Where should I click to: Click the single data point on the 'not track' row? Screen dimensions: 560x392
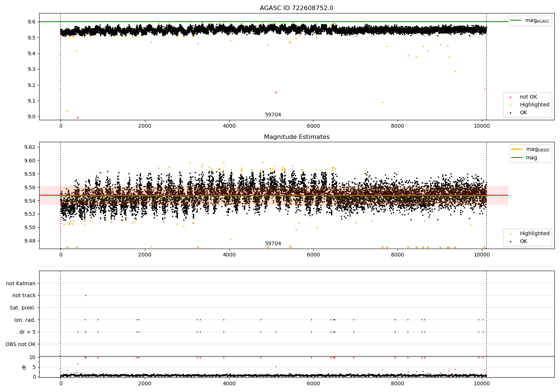point(85,295)
